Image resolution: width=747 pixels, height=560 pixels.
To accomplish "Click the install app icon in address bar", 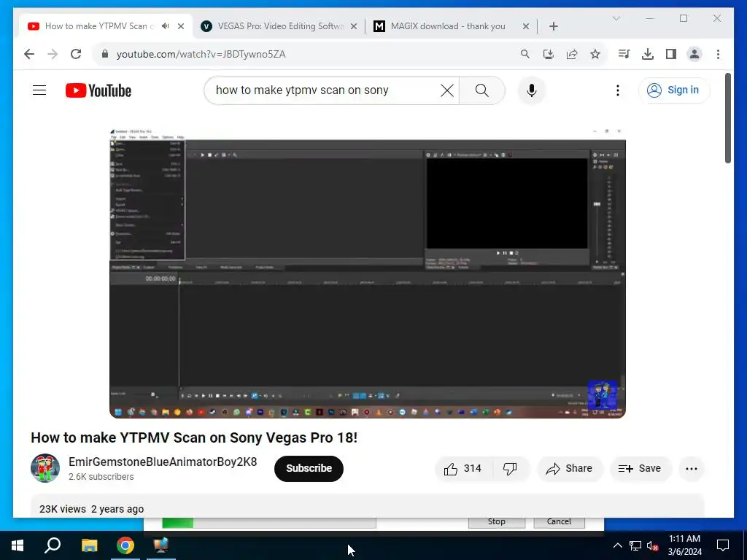I will [x=549, y=54].
